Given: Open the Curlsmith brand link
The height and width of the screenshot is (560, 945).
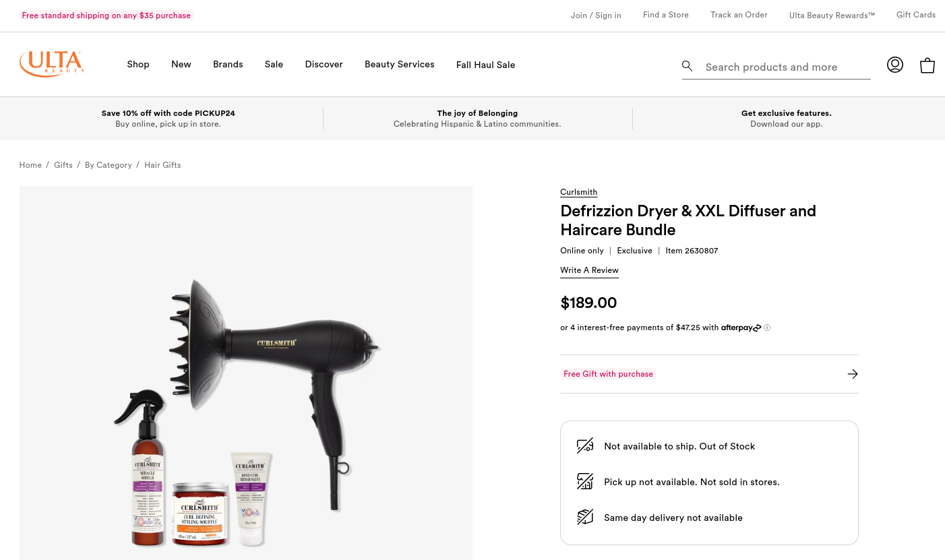Looking at the screenshot, I should pos(578,192).
